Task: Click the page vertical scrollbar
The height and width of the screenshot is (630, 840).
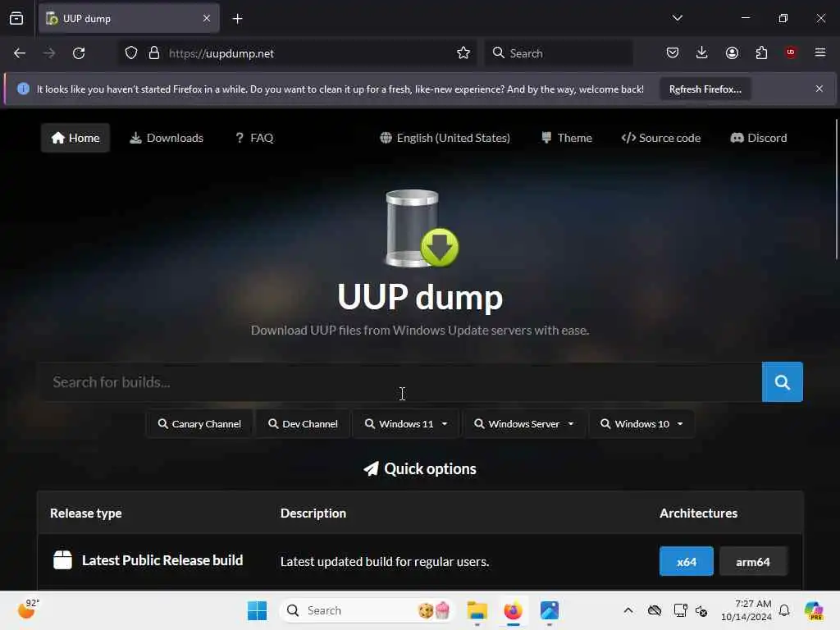Action: (836, 190)
